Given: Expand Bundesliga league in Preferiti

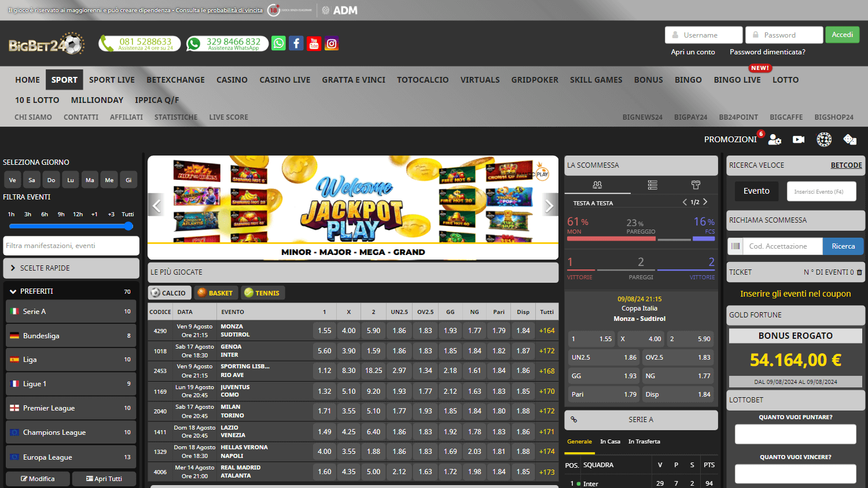Looking at the screenshot, I should (71, 336).
